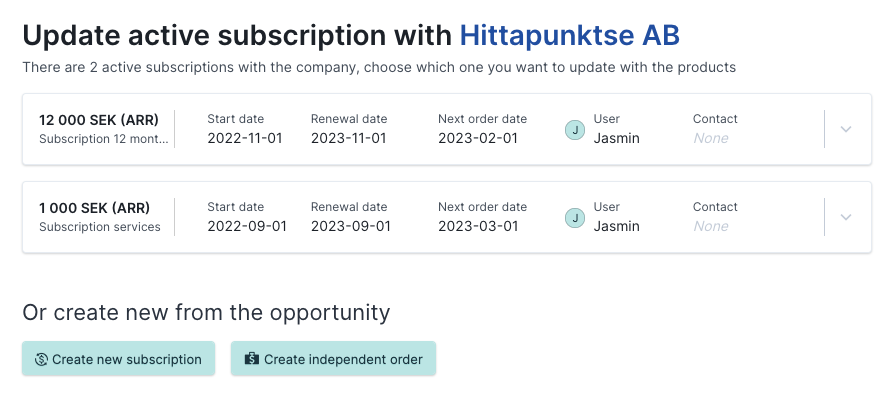This screenshot has width=887, height=399.
Task: Select the 1 000 SEK (ARR) subscription title
Action: tap(94, 208)
